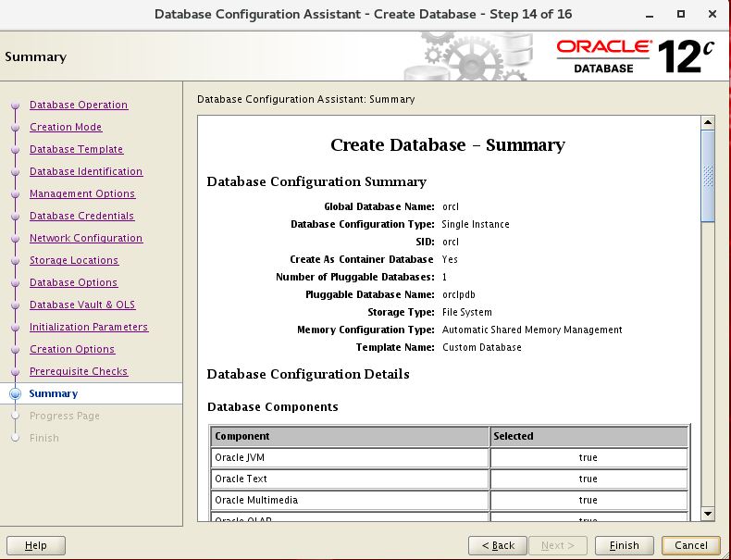Click the summary vertical scrollbar thumb

[708, 176]
